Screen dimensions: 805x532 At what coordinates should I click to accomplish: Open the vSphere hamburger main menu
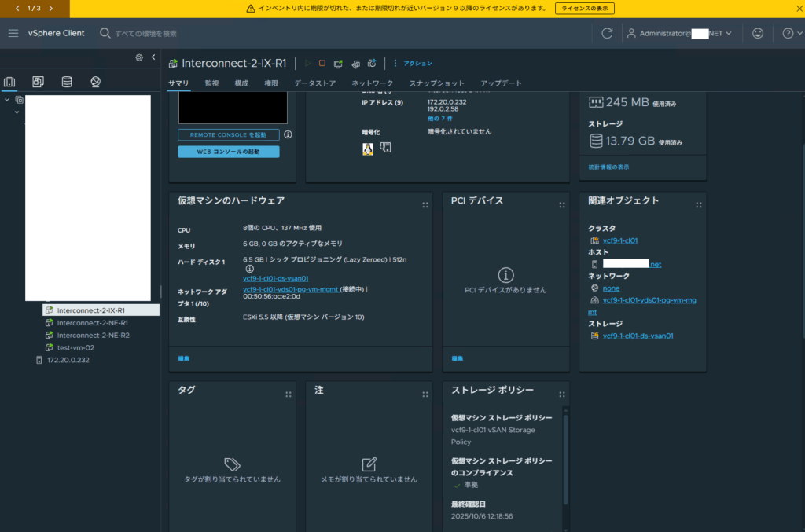pyautogui.click(x=13, y=33)
